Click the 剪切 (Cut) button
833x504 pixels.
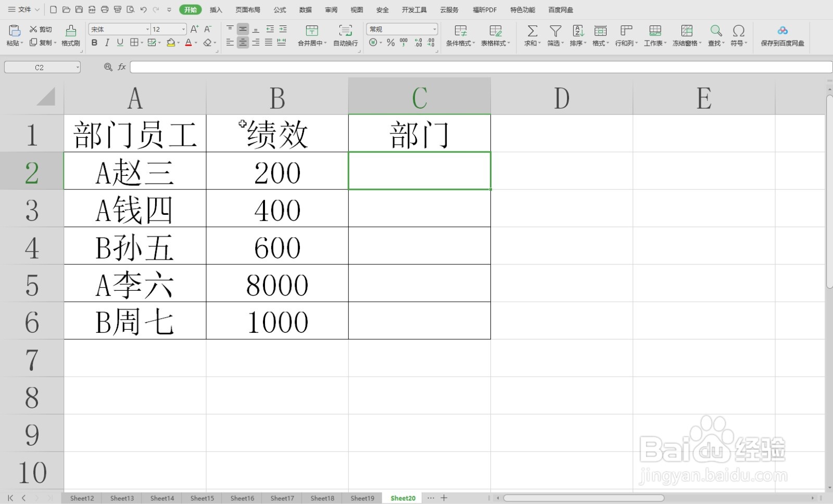(41, 29)
